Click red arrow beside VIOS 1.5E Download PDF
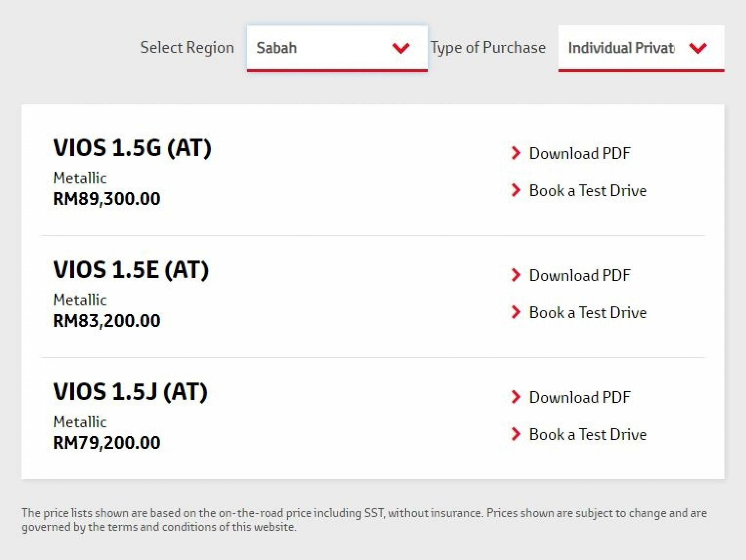The width and height of the screenshot is (746, 560). pos(516,275)
